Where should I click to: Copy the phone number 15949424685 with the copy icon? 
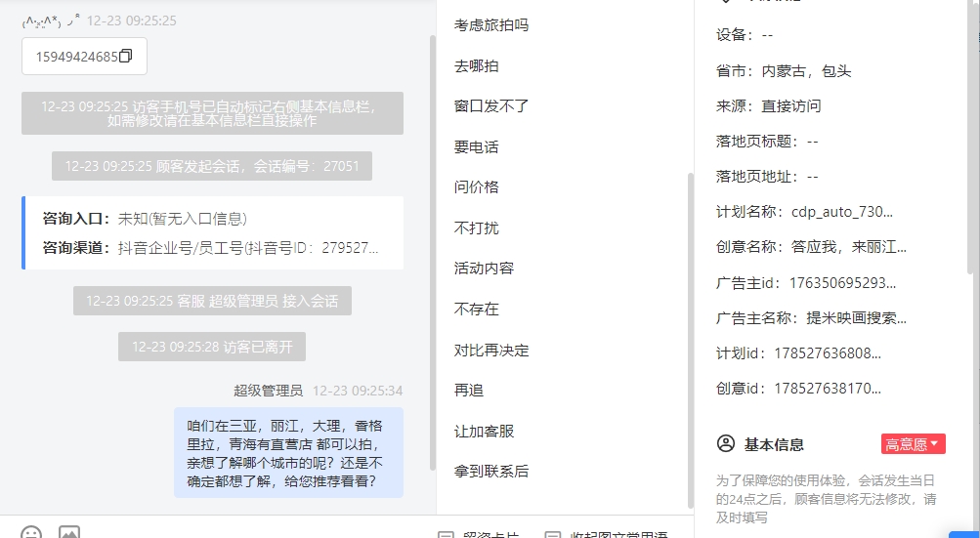pyautogui.click(x=126, y=57)
